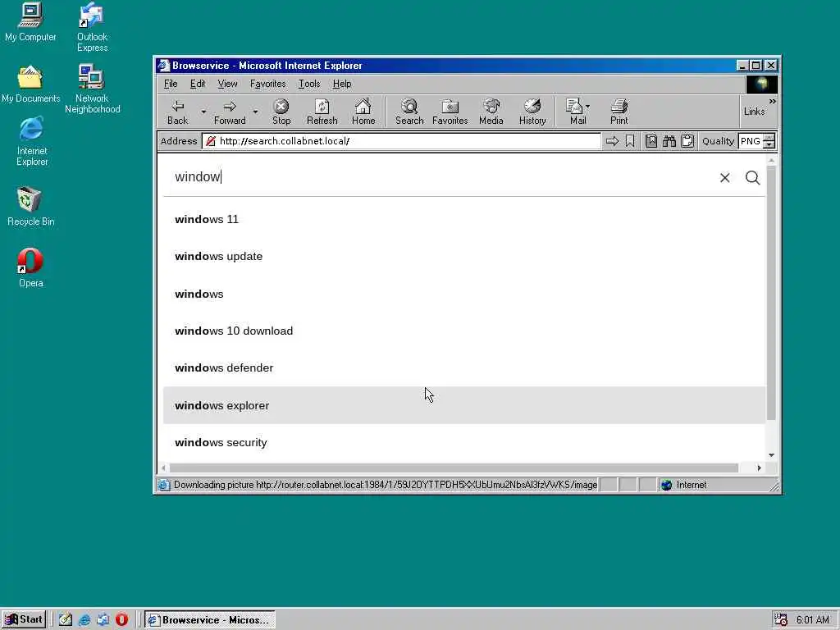840x630 pixels.
Task: Select the plain "windows" suggestion
Action: (x=464, y=294)
